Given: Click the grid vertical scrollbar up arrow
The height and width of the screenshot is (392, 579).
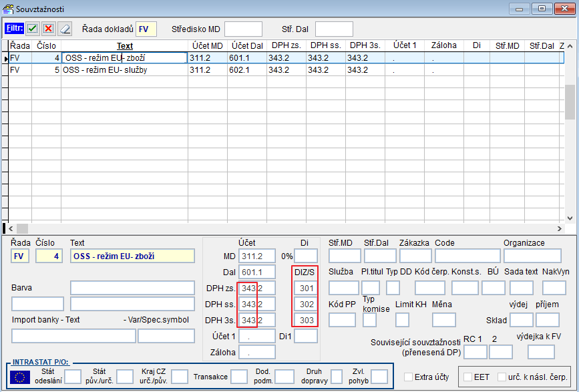Looking at the screenshot, I should click(x=570, y=47).
